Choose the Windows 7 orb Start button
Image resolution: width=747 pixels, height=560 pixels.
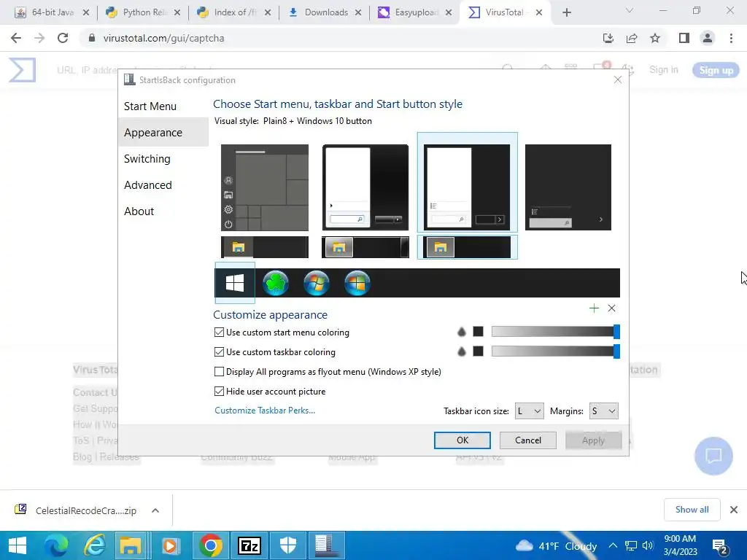317,283
